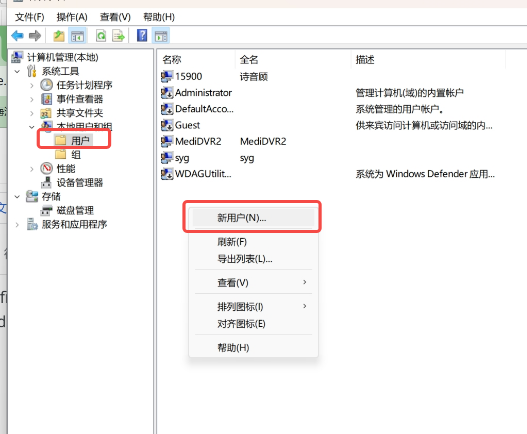Expand the 任务计划程序 node arrow

point(32,85)
